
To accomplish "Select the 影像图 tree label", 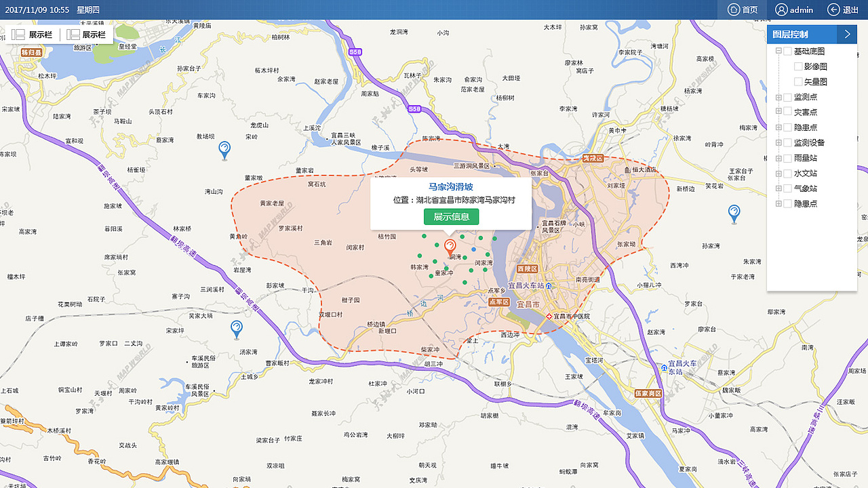I will pyautogui.click(x=816, y=66).
